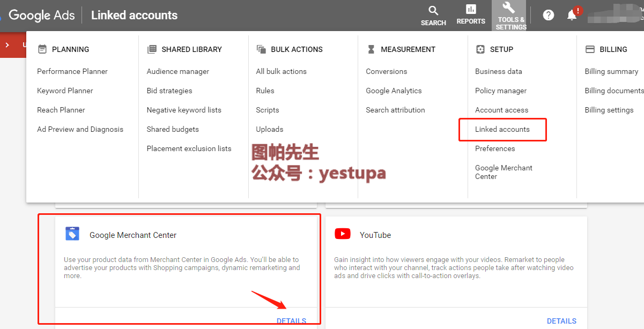
Task: Open Keyword Planner
Action: (x=65, y=91)
